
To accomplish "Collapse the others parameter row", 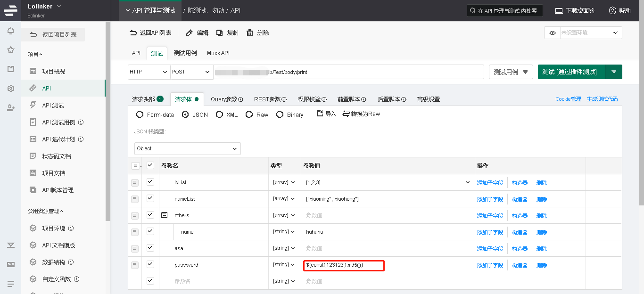I will [x=165, y=215].
